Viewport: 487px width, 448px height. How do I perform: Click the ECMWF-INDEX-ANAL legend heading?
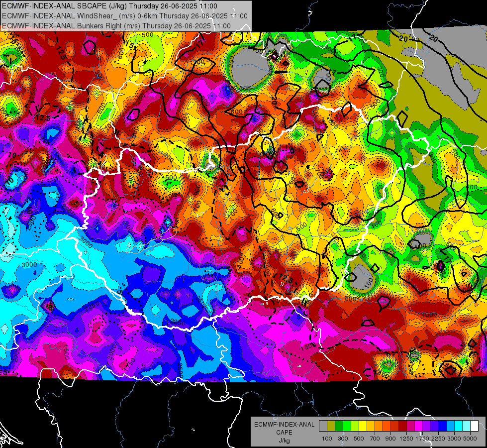[284, 425]
